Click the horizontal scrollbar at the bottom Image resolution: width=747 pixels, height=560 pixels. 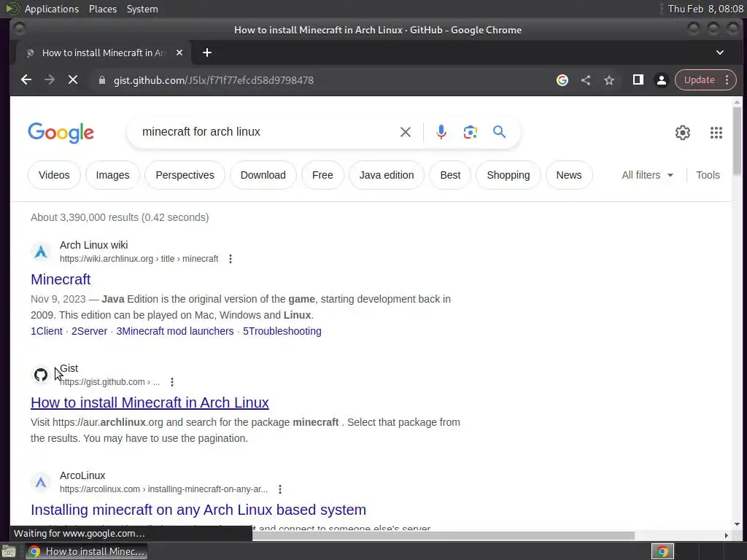point(443,536)
